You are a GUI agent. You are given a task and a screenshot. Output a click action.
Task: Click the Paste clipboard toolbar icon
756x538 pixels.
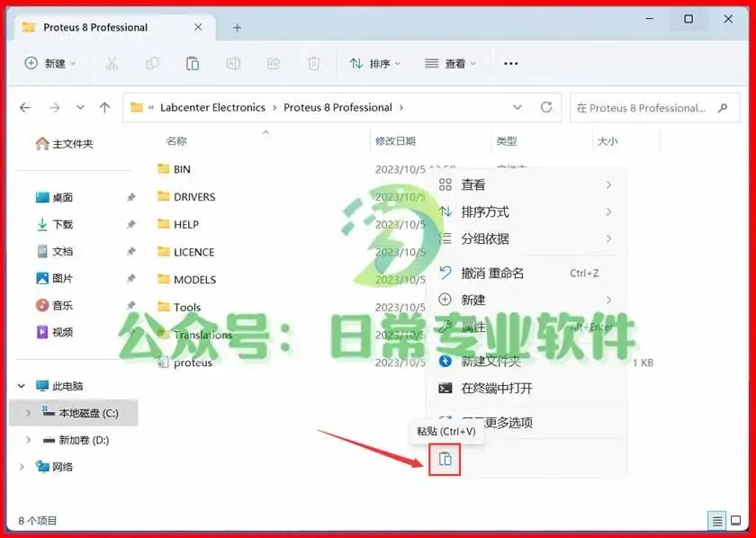193,64
